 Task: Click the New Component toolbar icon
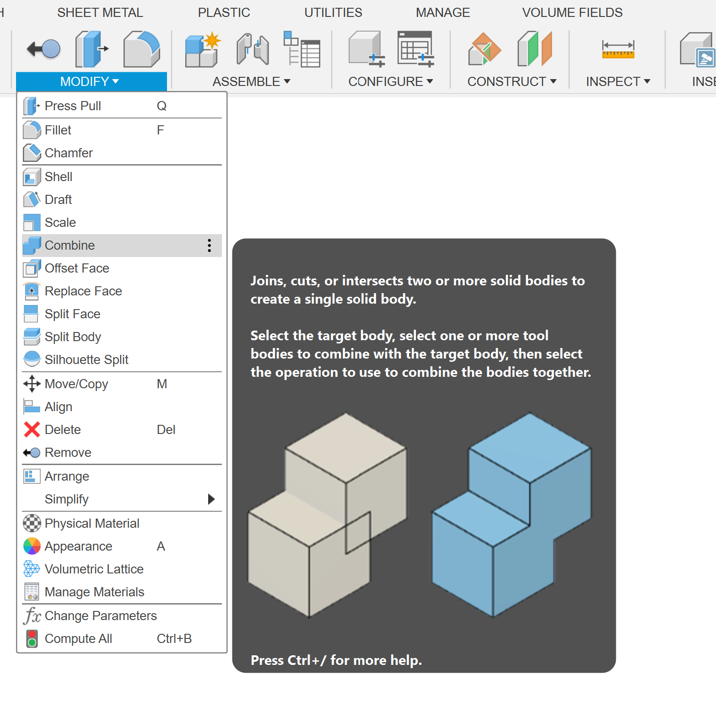click(203, 49)
